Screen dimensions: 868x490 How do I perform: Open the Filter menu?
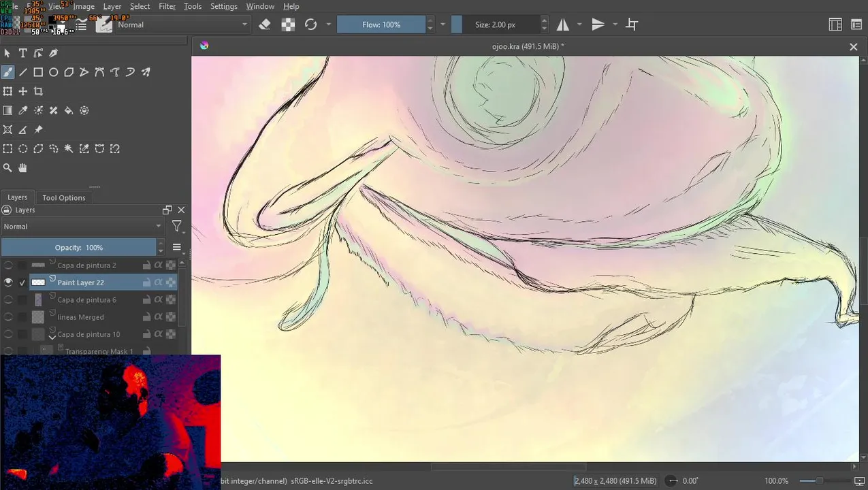point(167,6)
